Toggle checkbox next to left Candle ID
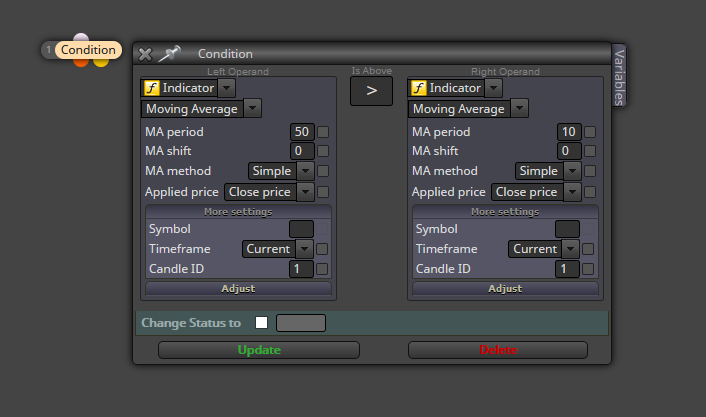Image resolution: width=706 pixels, height=417 pixels. point(322,269)
